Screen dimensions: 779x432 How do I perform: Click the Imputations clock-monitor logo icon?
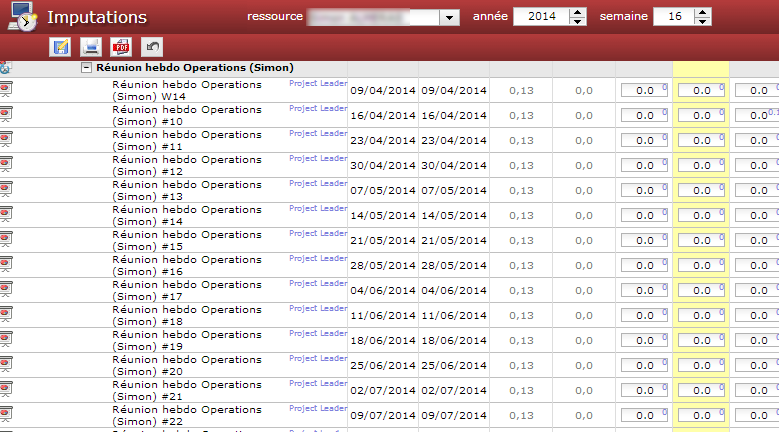coord(22,18)
